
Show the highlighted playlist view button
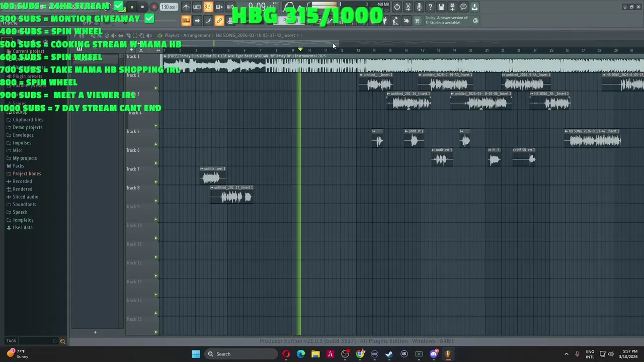click(186, 21)
